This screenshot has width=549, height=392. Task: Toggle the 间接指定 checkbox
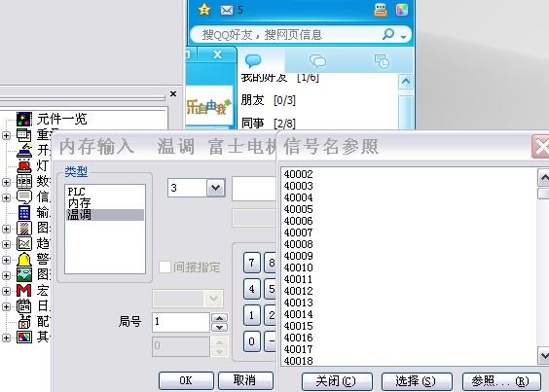(x=165, y=267)
